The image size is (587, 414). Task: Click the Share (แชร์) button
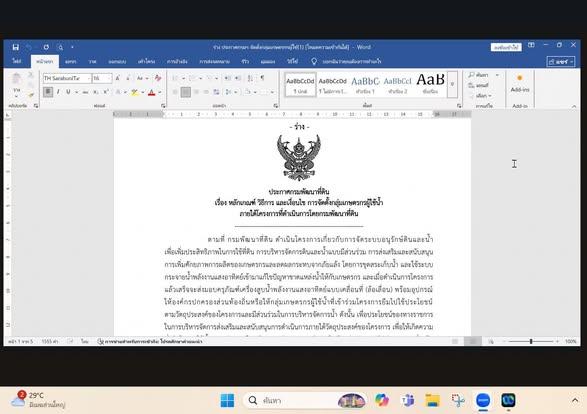561,62
